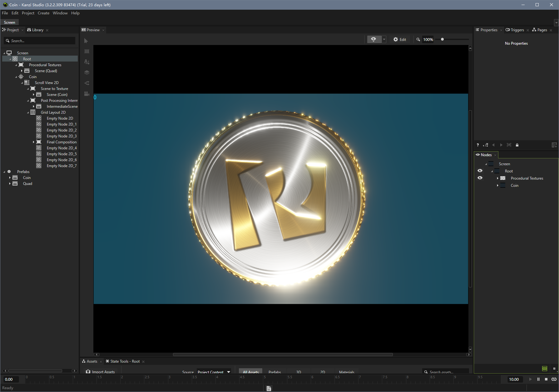Open the Create menu
The height and width of the screenshot is (392, 559).
point(43,13)
